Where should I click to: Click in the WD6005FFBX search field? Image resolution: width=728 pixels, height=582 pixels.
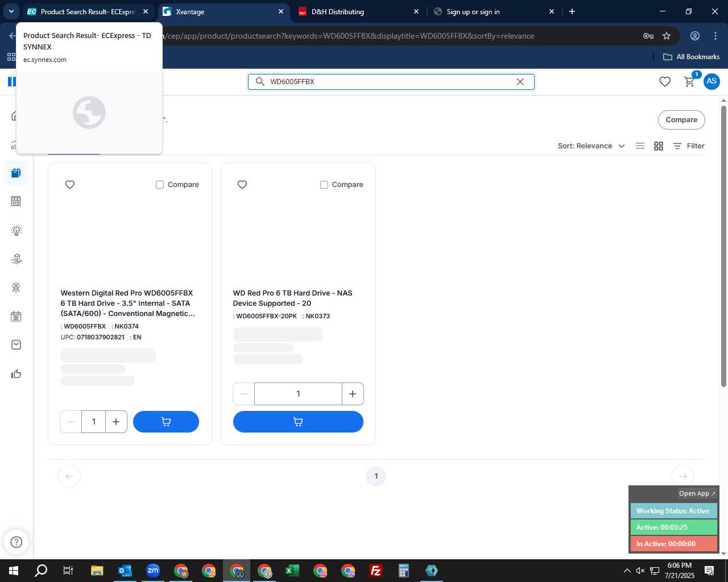[391, 82]
